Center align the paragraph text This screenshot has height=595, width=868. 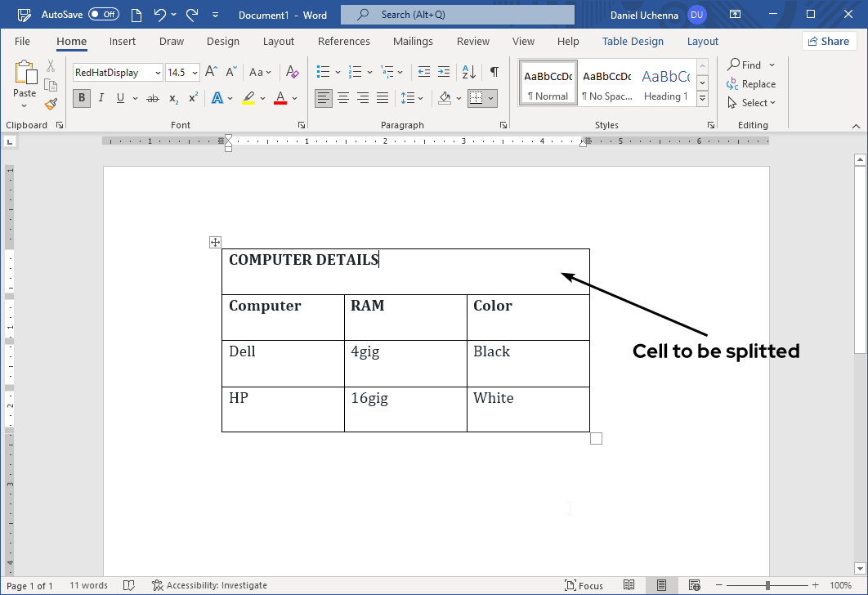343,98
